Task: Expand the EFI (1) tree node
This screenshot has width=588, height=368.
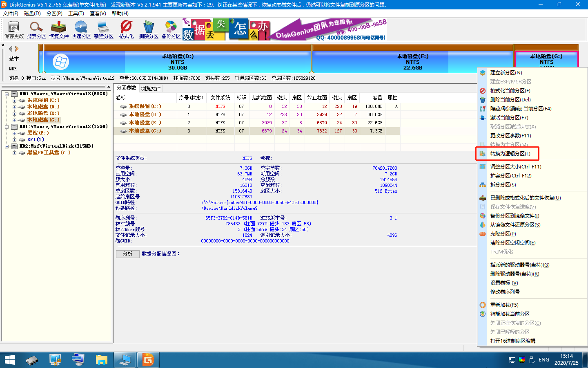Action: (14, 140)
